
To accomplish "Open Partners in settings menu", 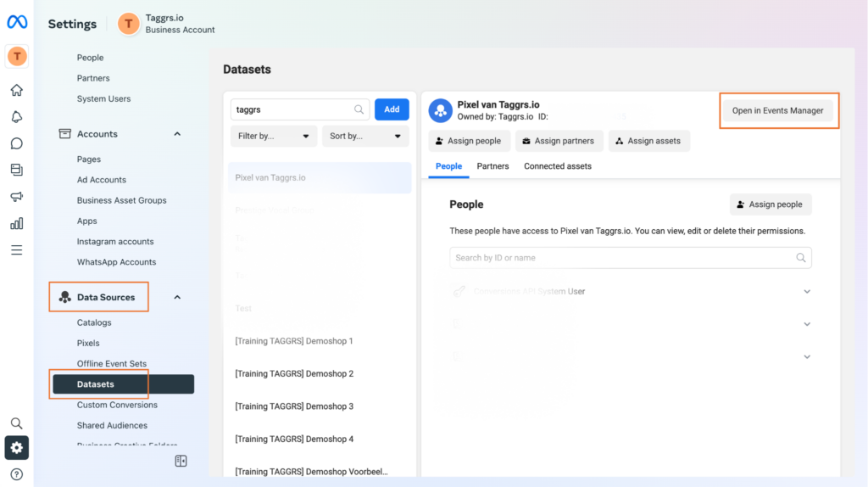I will [93, 78].
